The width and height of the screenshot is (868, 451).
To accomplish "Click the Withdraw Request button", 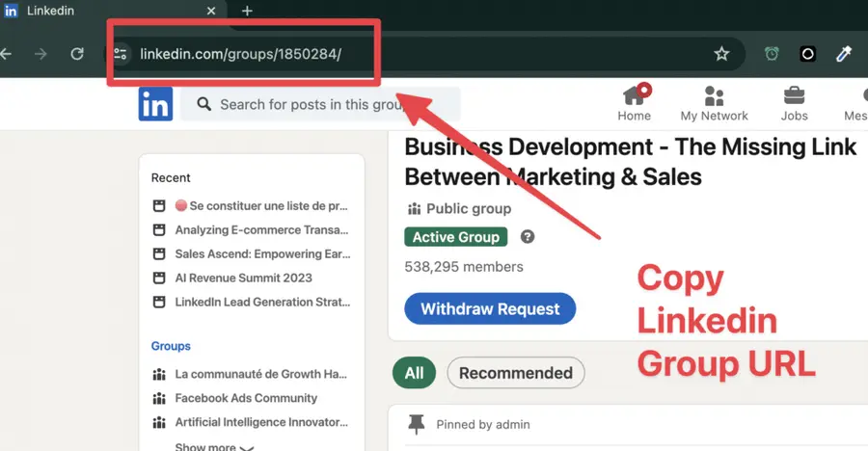I will click(x=490, y=308).
